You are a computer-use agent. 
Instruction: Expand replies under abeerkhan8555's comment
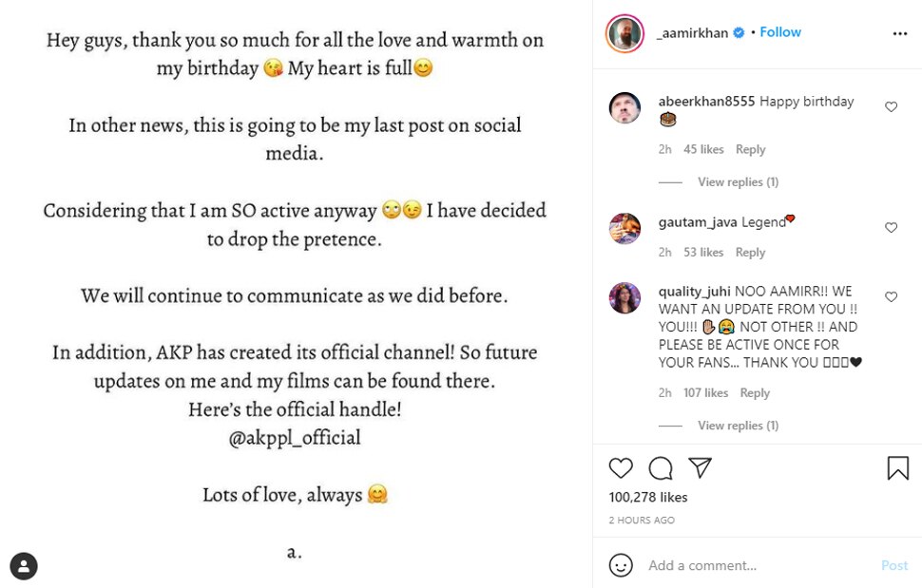tap(738, 181)
